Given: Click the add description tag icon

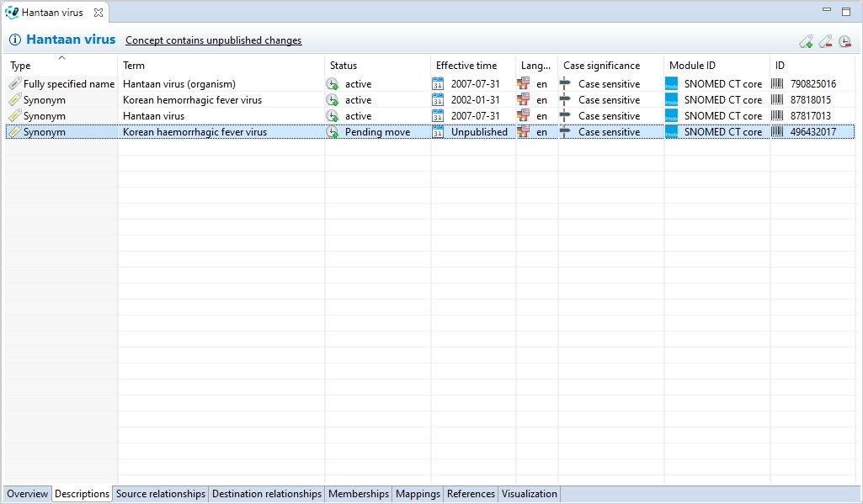Looking at the screenshot, I should (806, 41).
